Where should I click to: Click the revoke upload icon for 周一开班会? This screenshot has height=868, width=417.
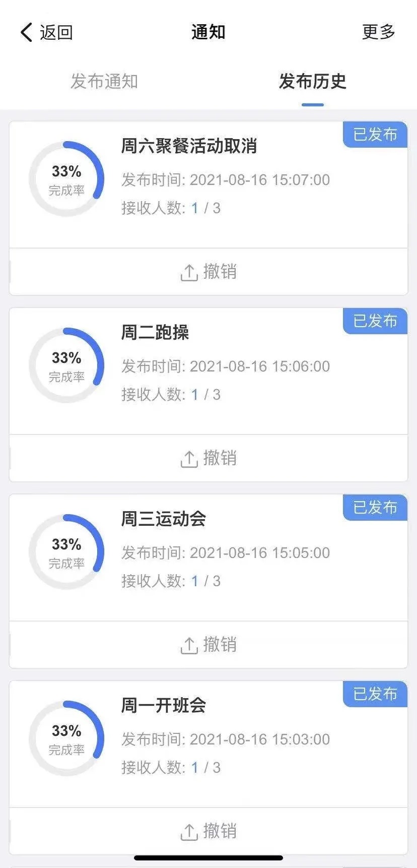click(189, 832)
